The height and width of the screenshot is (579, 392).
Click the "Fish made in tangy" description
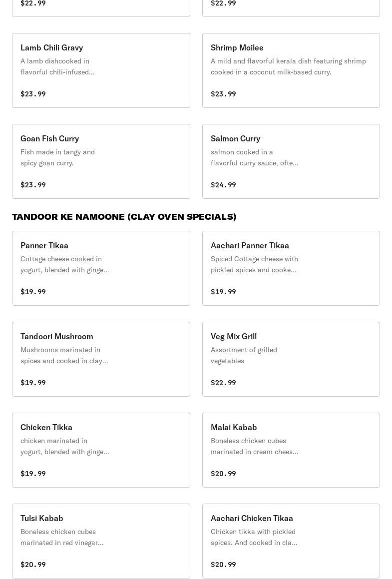(57, 157)
